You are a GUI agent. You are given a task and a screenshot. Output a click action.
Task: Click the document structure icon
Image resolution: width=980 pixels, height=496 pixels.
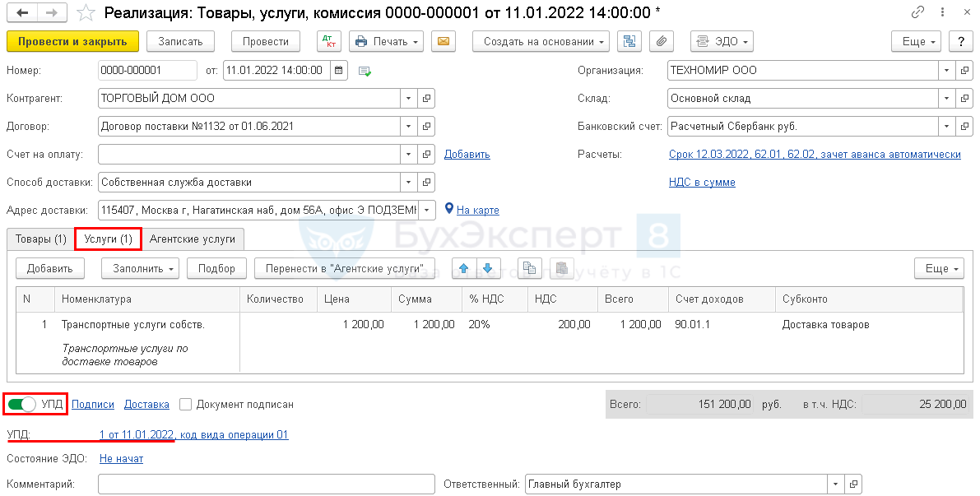coord(630,42)
